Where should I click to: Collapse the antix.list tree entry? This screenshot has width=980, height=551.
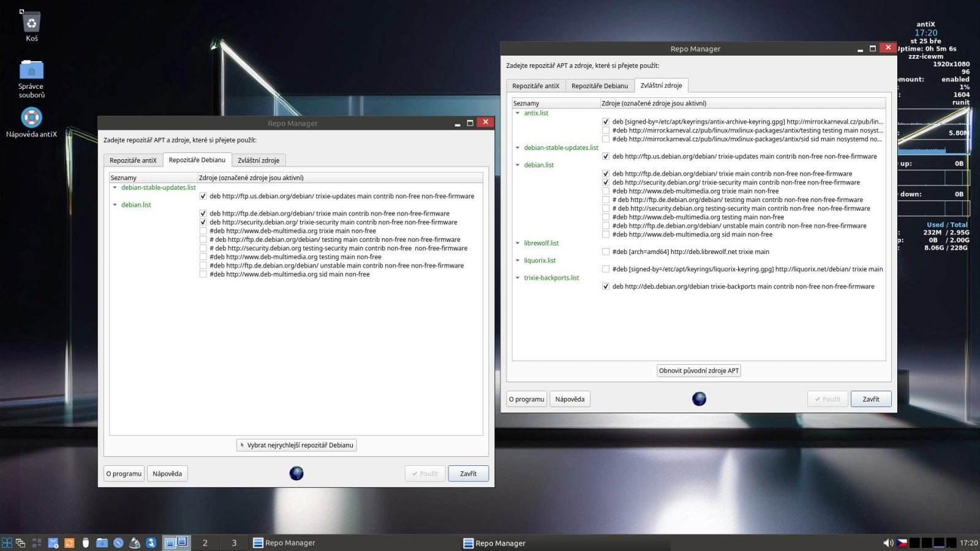point(518,113)
